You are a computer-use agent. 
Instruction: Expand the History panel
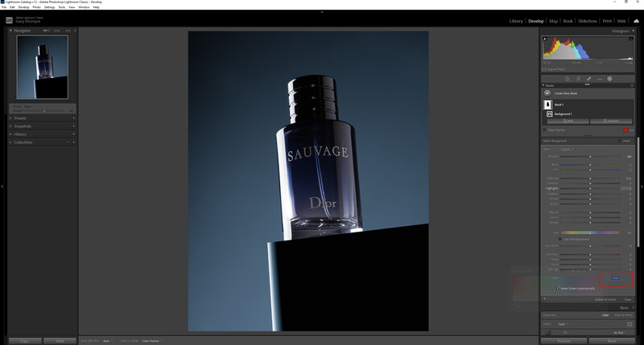[x=10, y=134]
